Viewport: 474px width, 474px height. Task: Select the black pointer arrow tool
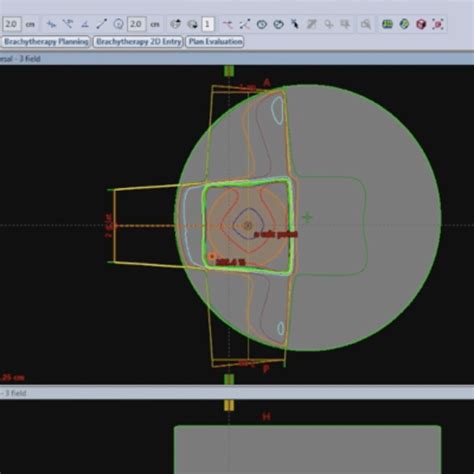coord(295,24)
